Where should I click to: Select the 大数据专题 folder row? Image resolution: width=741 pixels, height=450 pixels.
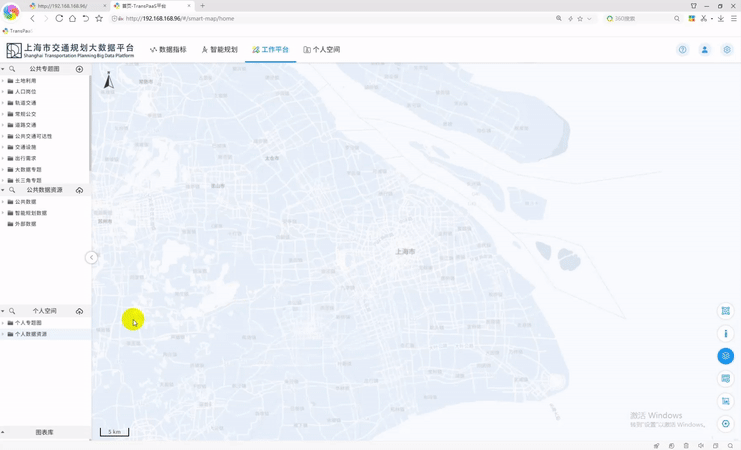click(44, 169)
